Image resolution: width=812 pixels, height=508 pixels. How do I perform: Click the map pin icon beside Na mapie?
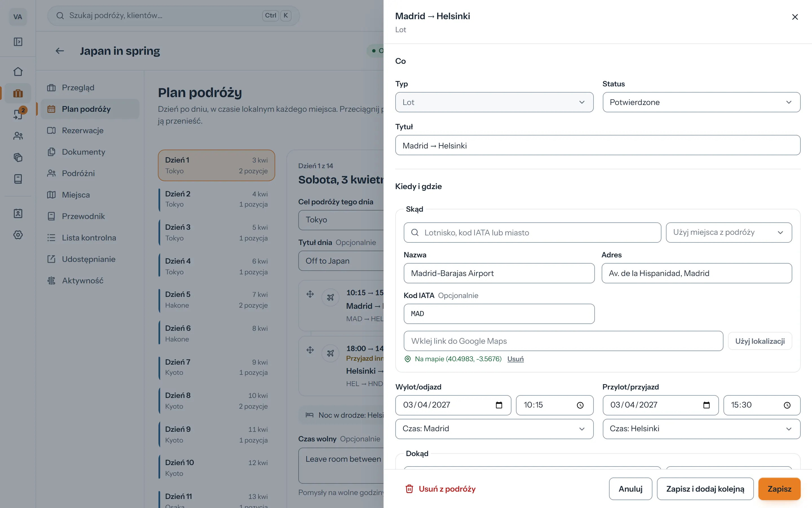point(408,359)
